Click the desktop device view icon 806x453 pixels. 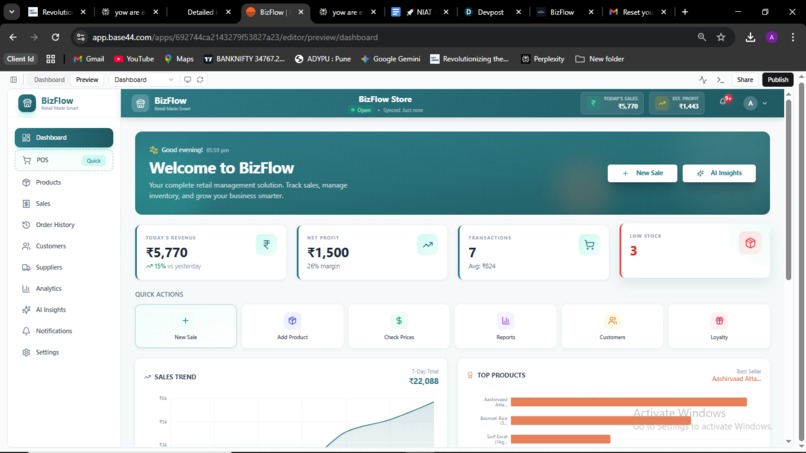coord(188,80)
